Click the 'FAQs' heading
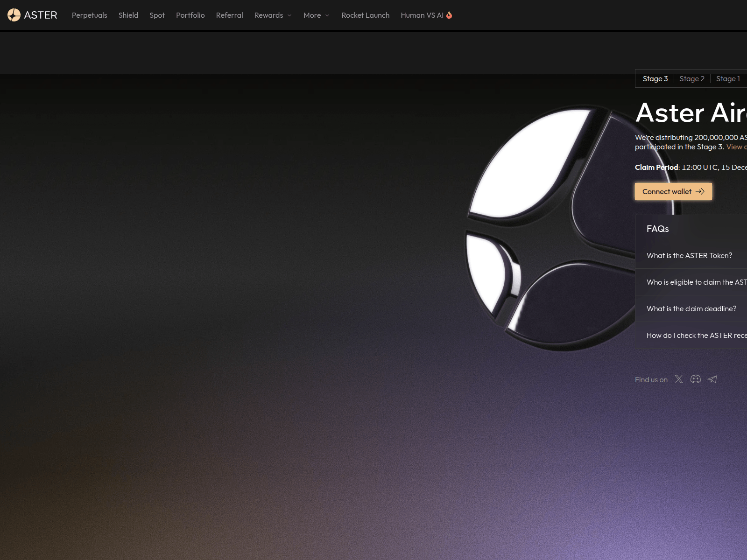Screen dimensions: 747x560 click(658, 229)
